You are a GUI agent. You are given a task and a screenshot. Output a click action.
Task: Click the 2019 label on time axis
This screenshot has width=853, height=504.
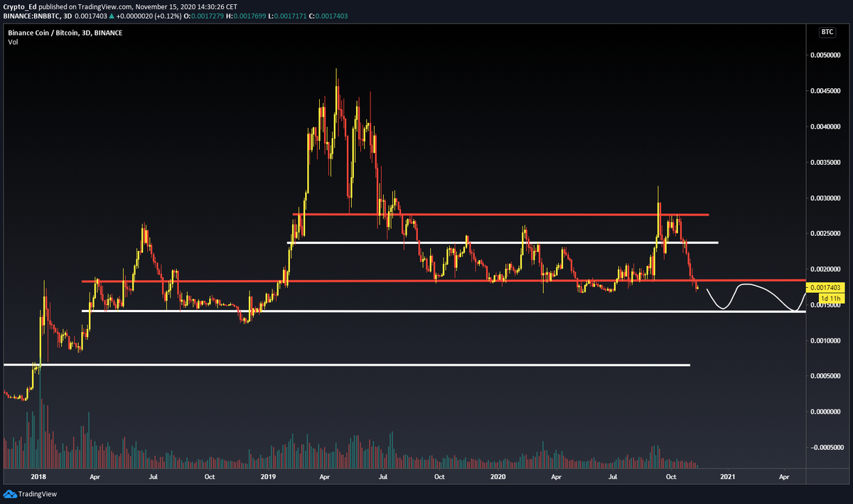[x=269, y=476]
